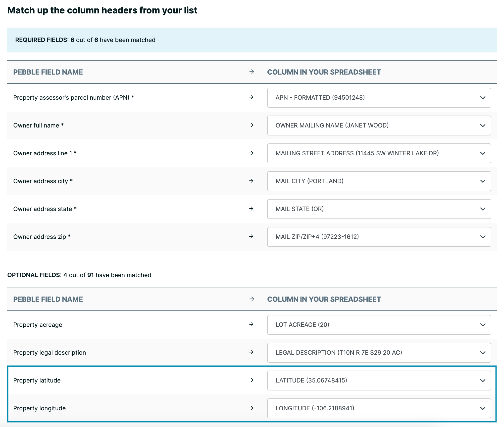Click the arrow icon beside Owner address city
Viewport: 504px width, 427px height.
(251, 181)
